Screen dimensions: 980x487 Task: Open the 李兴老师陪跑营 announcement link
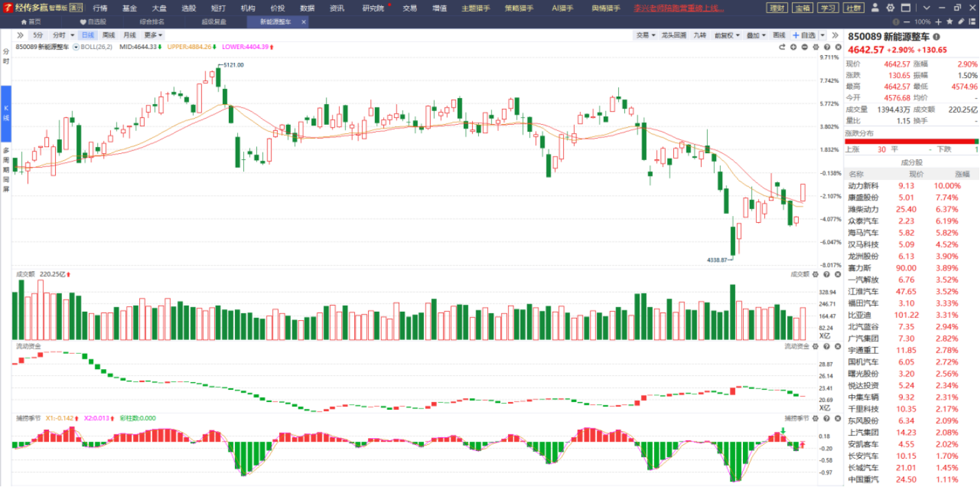pos(678,8)
